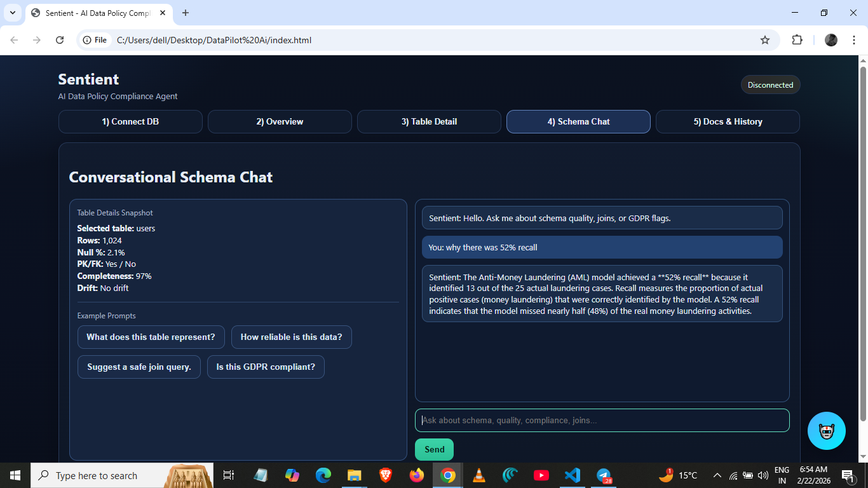Screen dimensions: 868x488
Task: Click 'Suggest a safe join query.' prompt
Action: (139, 367)
